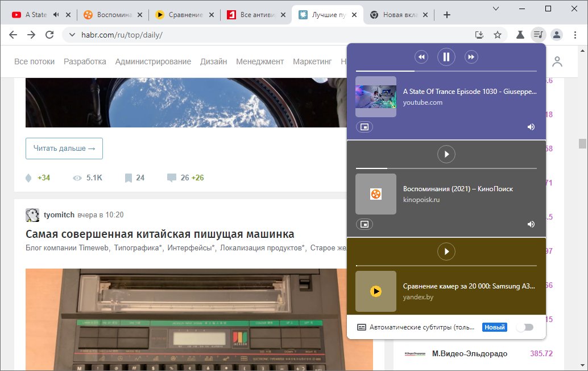Fast-forward the A State Of Trance track
Screen dimensions: 588x371
(471, 57)
